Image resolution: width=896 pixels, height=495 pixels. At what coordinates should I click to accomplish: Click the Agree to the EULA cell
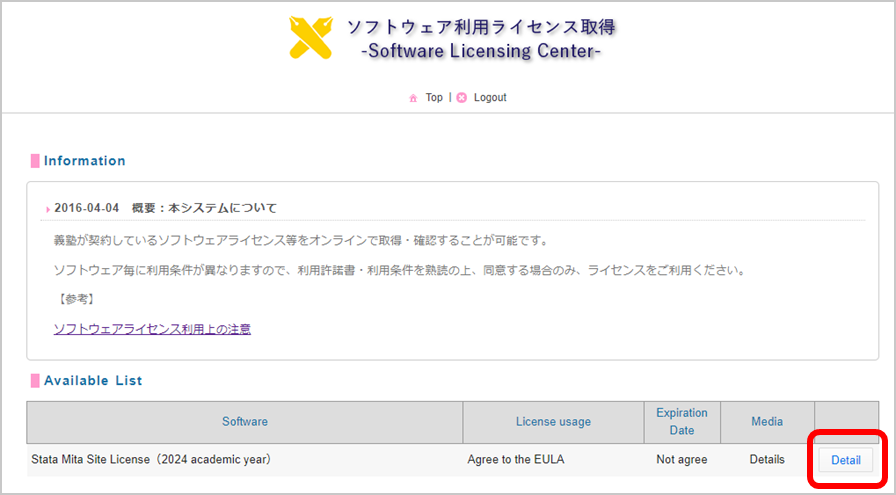(x=515, y=460)
